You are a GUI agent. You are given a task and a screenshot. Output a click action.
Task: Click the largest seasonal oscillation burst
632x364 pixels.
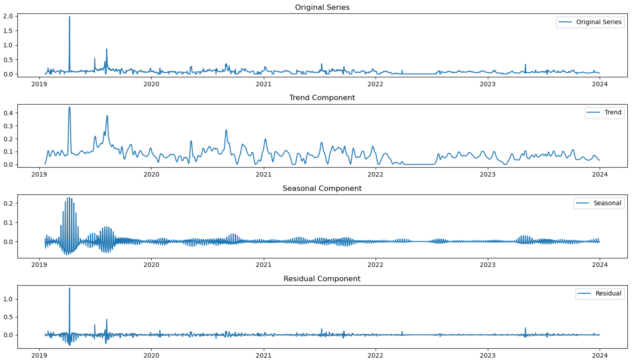click(x=69, y=225)
